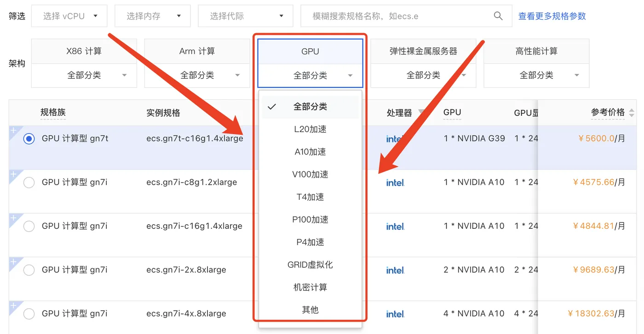The height and width of the screenshot is (334, 644).
Task: Click inside the 模糊搜索规格名称 search field
Action: [391, 16]
